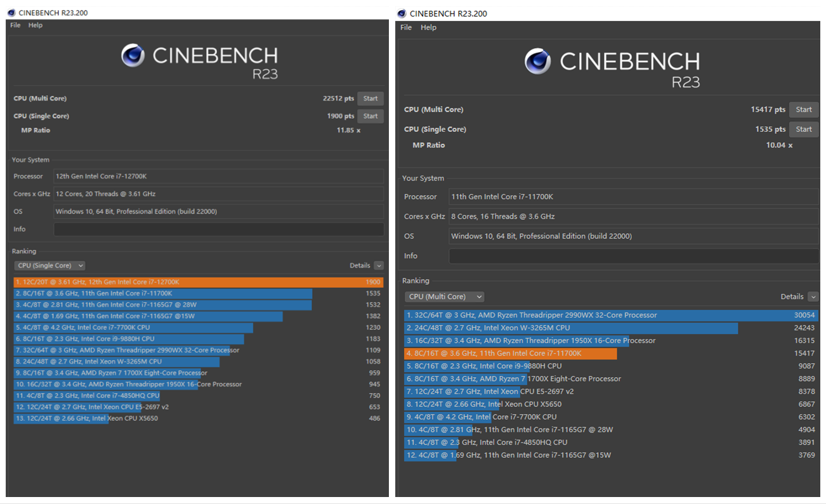Select the Threadripper 1950X row scoring 945

click(199, 384)
